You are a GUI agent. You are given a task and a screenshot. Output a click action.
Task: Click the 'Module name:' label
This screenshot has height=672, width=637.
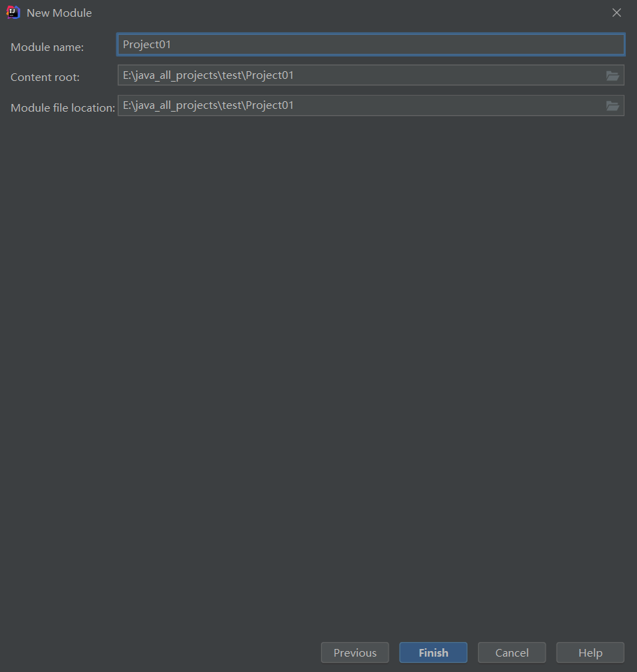[x=47, y=47]
